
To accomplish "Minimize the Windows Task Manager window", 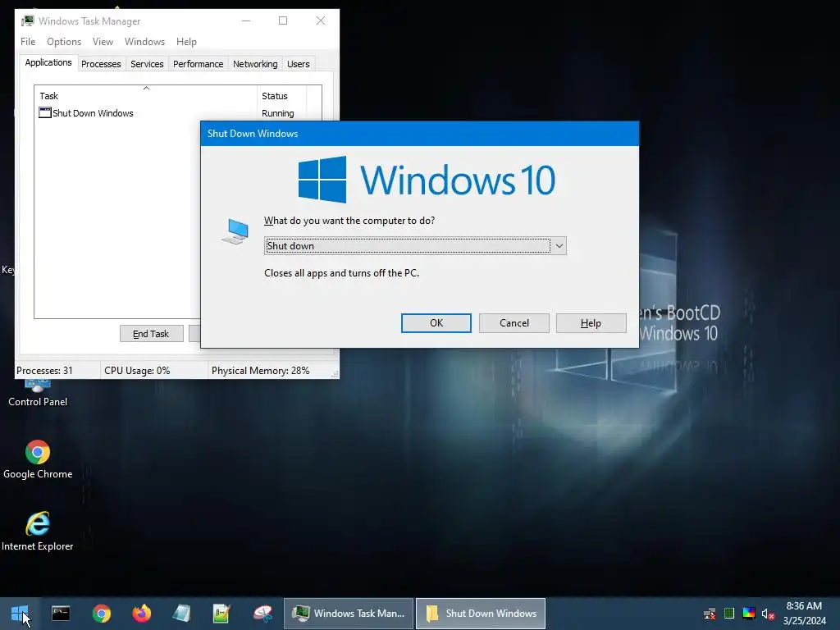I will click(246, 21).
